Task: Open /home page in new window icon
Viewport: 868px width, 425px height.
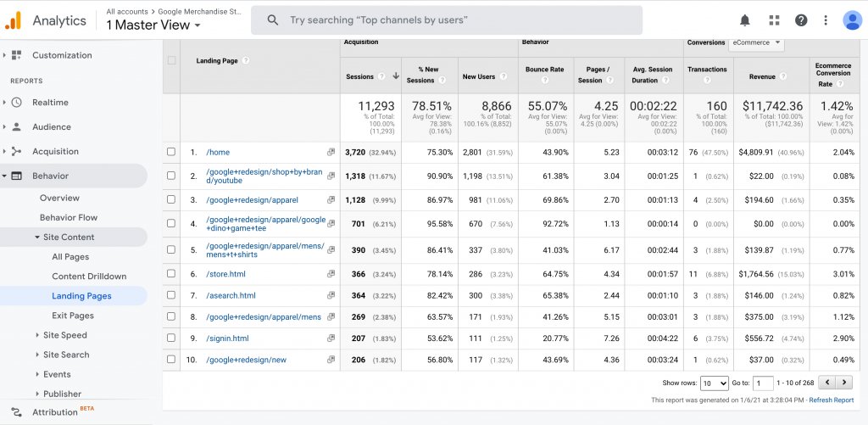Action: 331,152
